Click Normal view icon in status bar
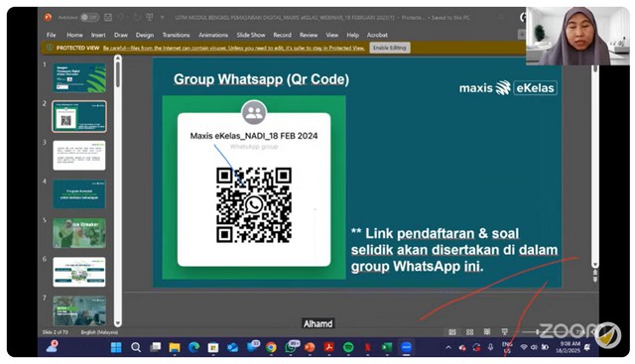 coord(452,332)
